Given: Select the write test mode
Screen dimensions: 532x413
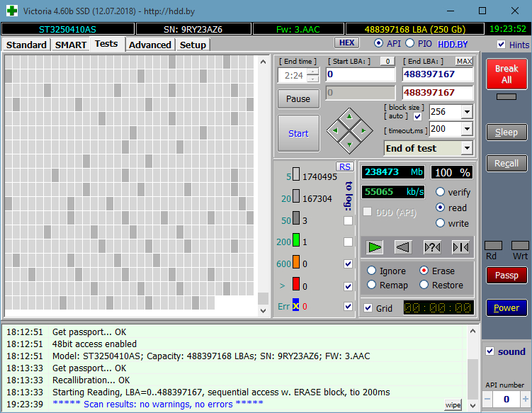Looking at the screenshot, I should (440, 223).
